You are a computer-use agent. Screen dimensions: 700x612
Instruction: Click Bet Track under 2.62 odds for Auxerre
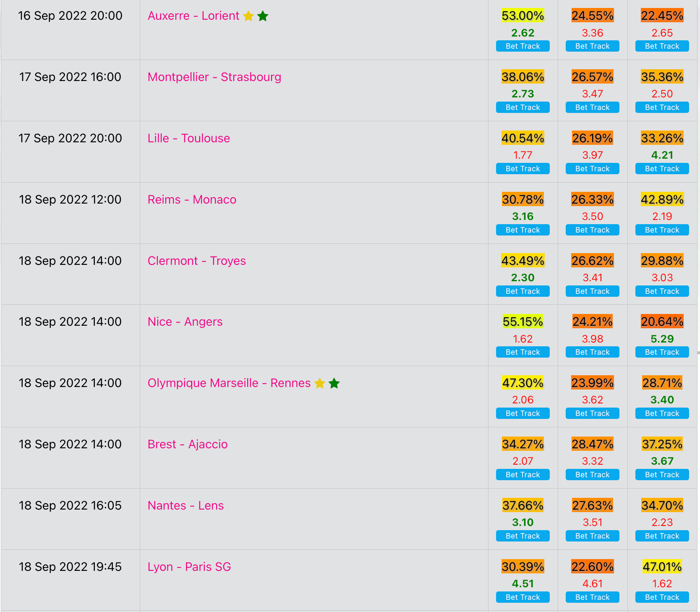[523, 46]
